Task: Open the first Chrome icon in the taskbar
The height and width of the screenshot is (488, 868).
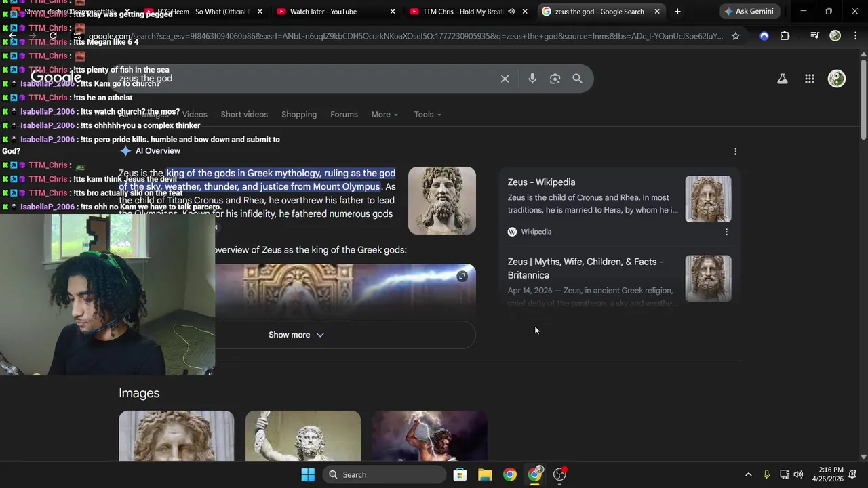Action: (510, 474)
